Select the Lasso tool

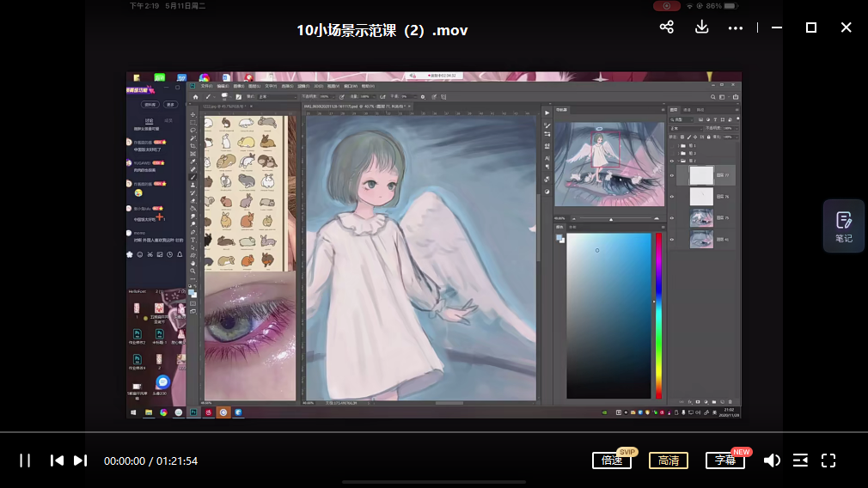coord(193,131)
